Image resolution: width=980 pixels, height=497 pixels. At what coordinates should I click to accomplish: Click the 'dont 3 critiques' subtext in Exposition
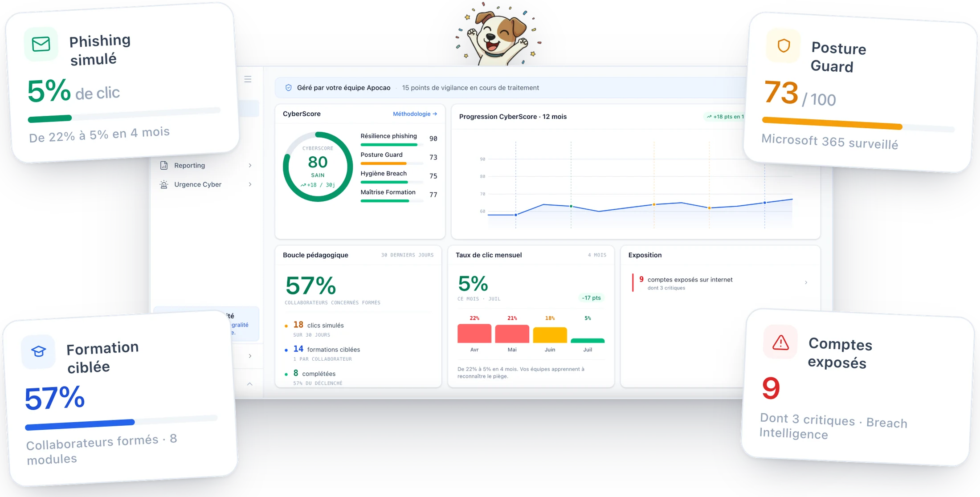tap(666, 288)
